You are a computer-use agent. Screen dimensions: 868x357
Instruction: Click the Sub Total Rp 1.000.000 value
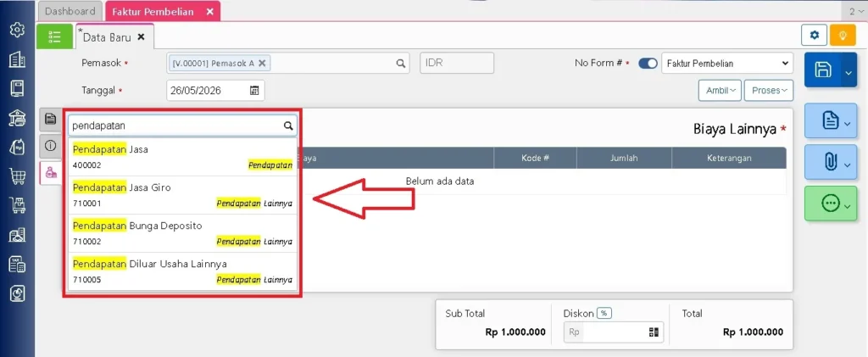pyautogui.click(x=515, y=332)
